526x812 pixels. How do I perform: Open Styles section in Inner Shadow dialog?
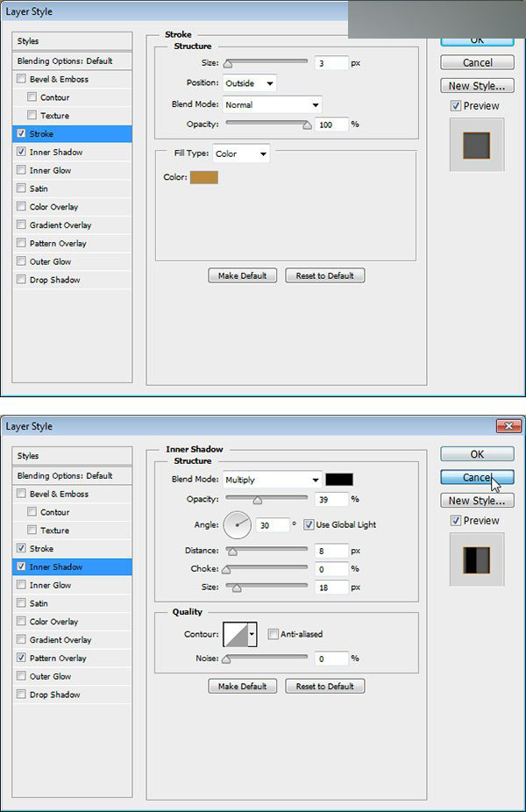pos(72,456)
